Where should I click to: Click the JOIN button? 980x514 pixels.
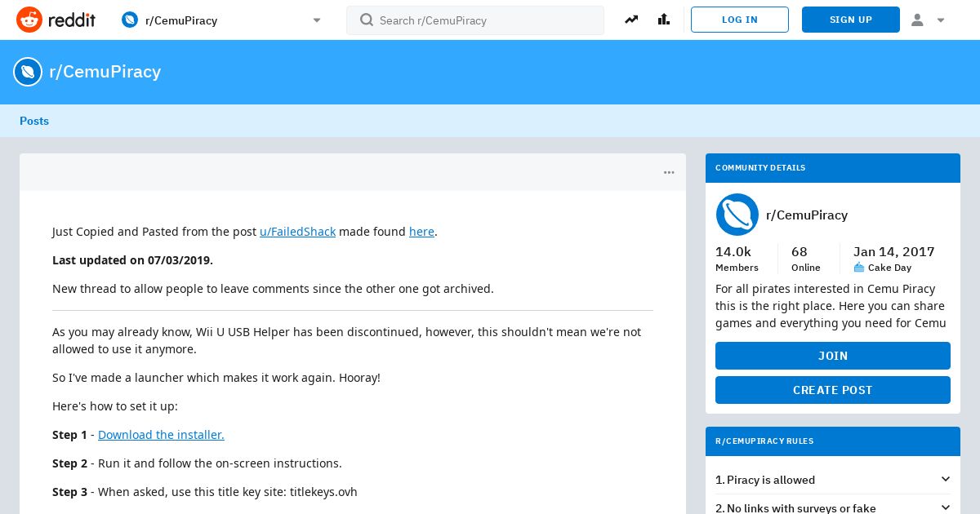[833, 356]
